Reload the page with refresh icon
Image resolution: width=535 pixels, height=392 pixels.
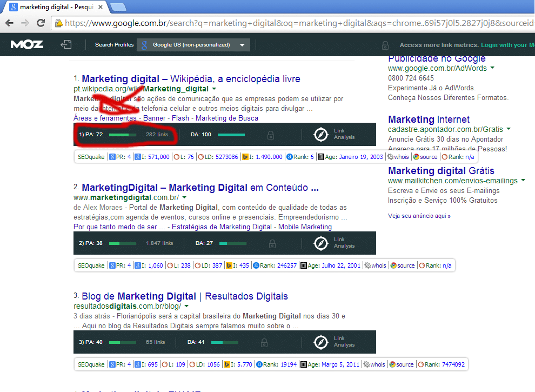(41, 23)
